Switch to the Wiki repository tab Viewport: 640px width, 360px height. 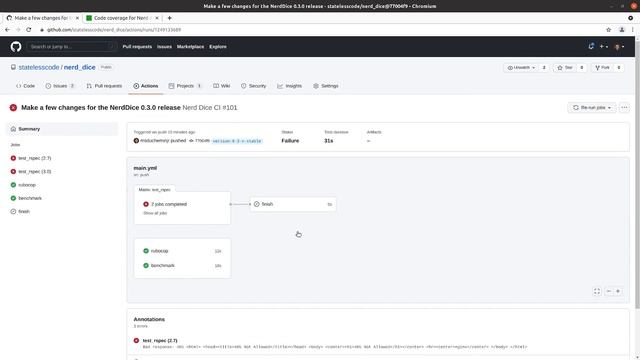[222, 86]
